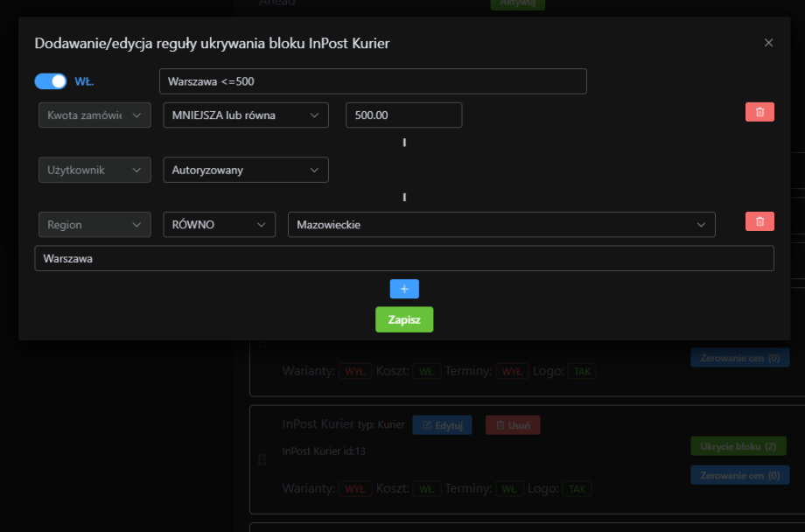Click the Edytuj pencil button for InPost Kurier
805x532 pixels.
pos(442,425)
